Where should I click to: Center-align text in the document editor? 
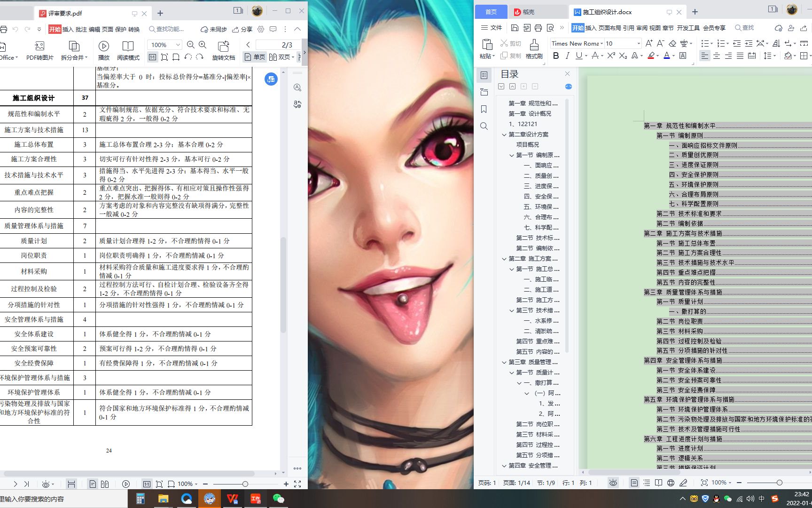[x=716, y=56]
